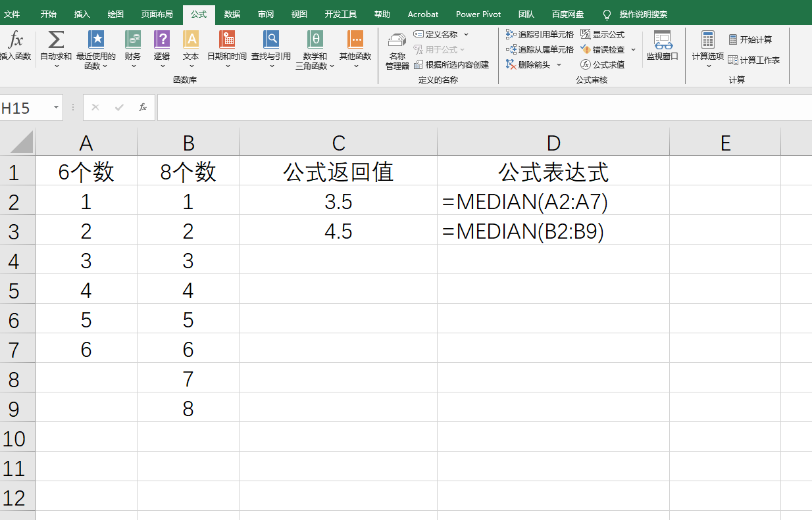Select cell showing value 3.5
The width and height of the screenshot is (812, 520).
[x=338, y=201]
